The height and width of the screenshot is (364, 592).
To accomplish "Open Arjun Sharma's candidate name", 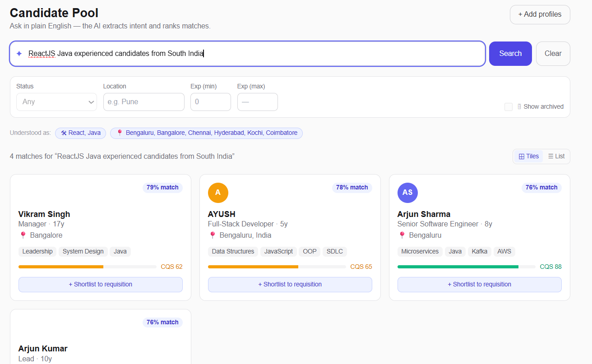I will pyautogui.click(x=424, y=214).
